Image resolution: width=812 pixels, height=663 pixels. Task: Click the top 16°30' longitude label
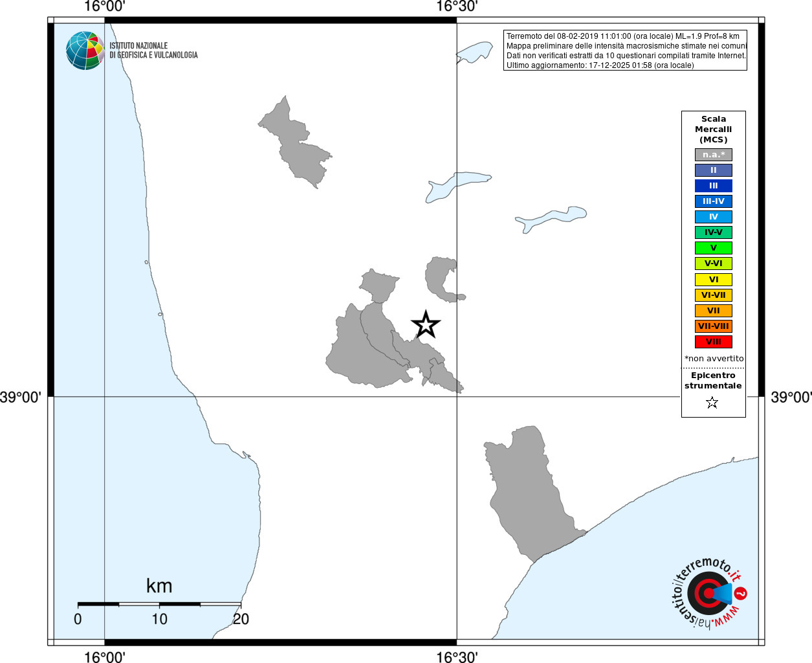(457, 6)
